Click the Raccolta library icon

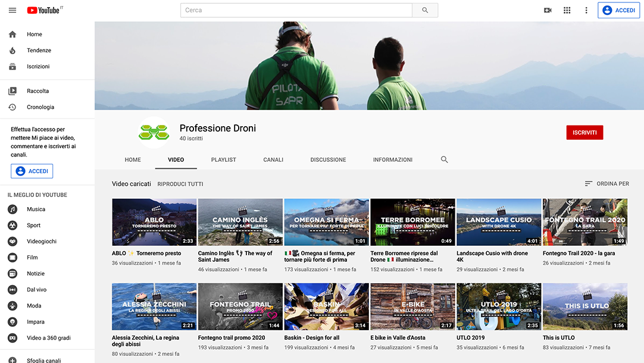click(x=12, y=90)
